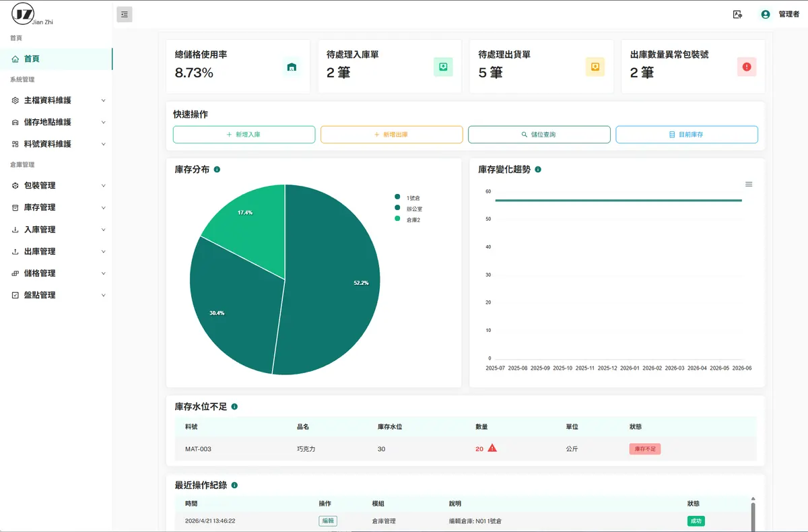
Task: Click info icon next to 最近操作紀錄
Action: tap(234, 485)
